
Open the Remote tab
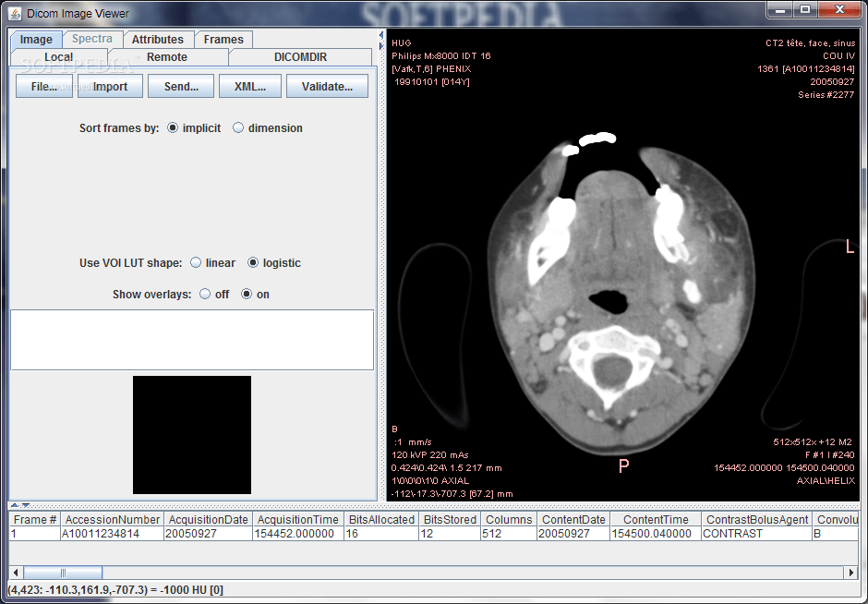click(166, 56)
